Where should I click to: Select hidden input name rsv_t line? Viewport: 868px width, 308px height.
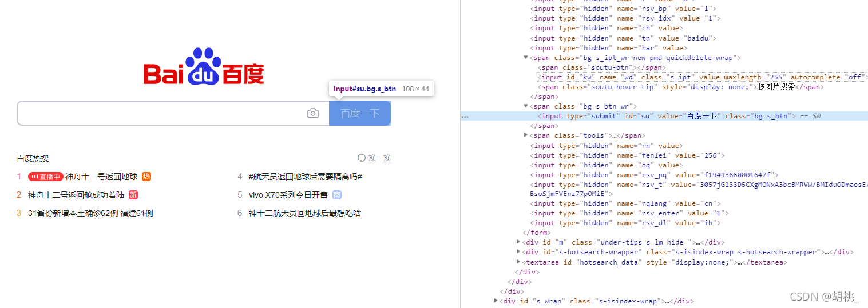click(x=699, y=189)
